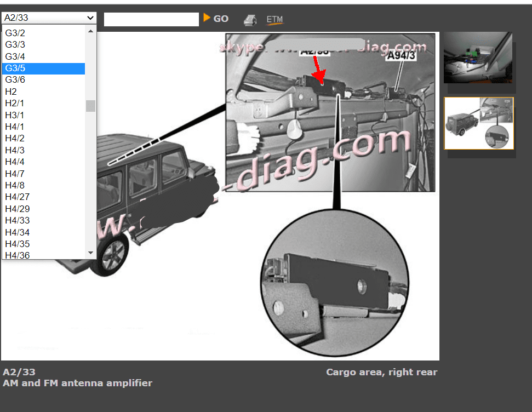Click the dropdown list scrollbar thumb
This screenshot has width=532, height=412.
(90, 106)
